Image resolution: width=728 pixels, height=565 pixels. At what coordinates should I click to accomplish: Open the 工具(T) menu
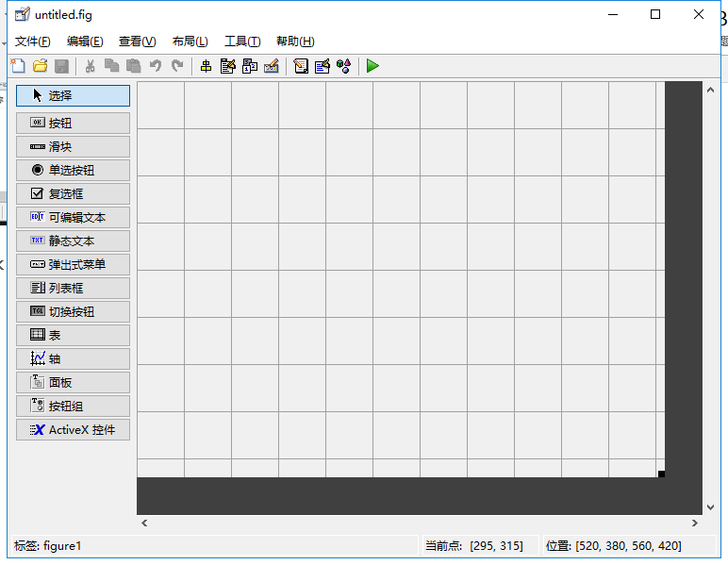coord(242,42)
